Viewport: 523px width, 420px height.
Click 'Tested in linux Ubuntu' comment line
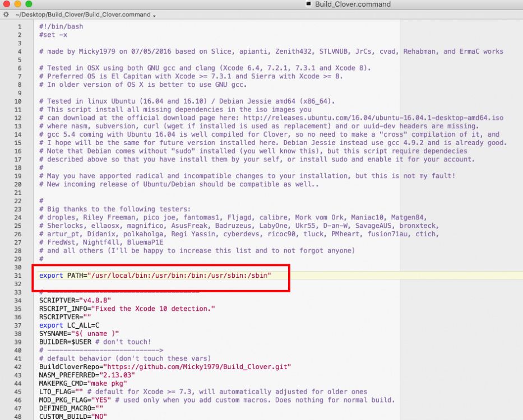187,101
